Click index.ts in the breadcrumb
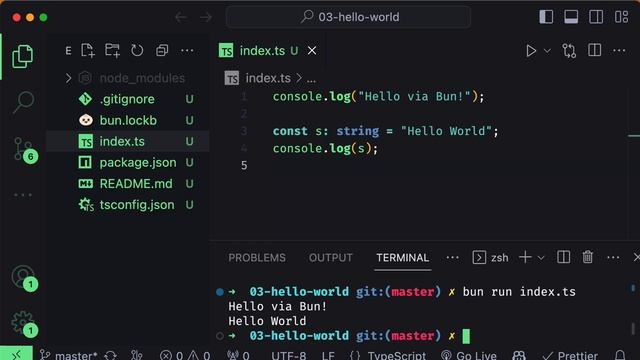Screen dimensions: 640x360 268,78
